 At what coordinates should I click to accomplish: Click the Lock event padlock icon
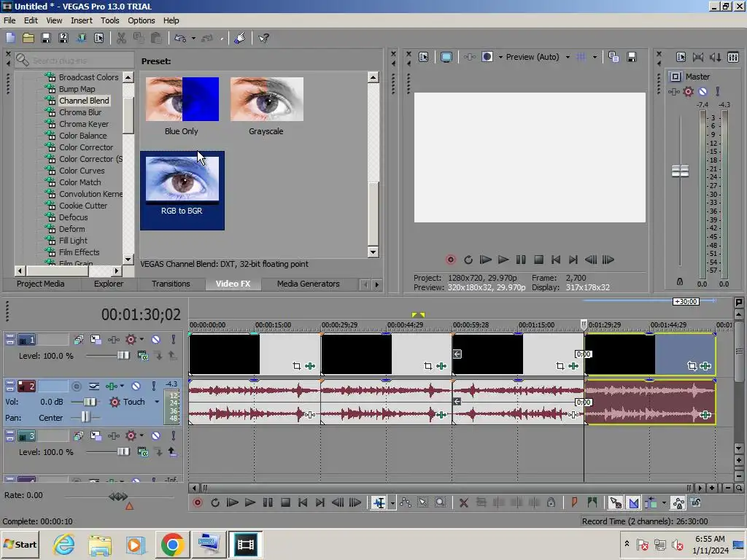tap(551, 502)
